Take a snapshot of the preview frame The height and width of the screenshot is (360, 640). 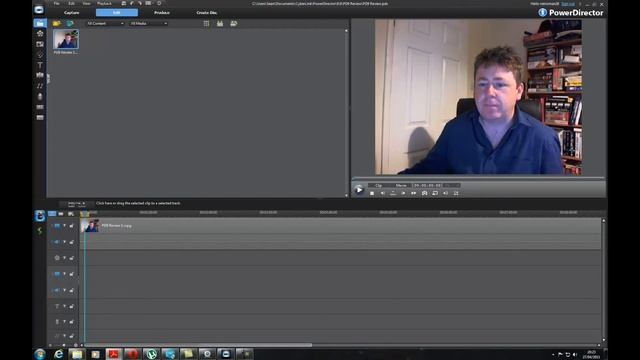pyautogui.click(x=424, y=193)
